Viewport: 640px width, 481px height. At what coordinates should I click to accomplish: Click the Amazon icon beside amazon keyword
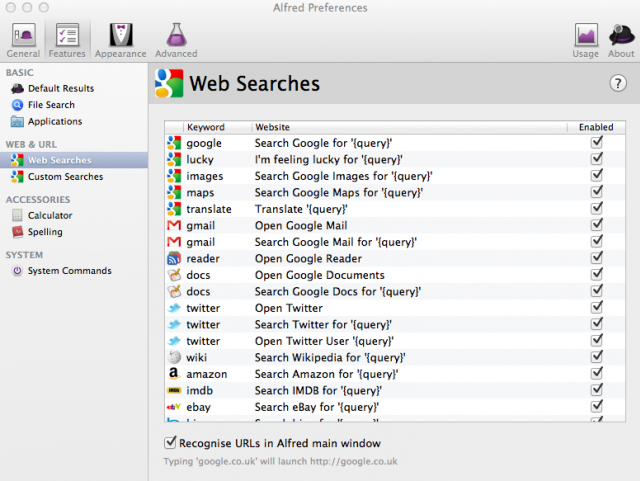[x=173, y=373]
